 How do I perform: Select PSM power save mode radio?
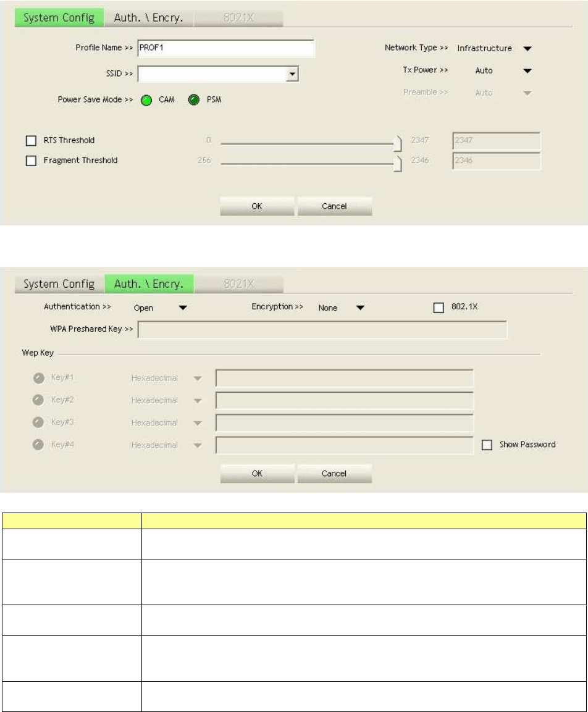click(x=194, y=100)
